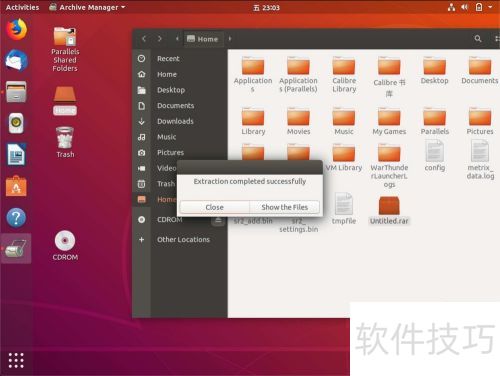This screenshot has width=500, height=376.
Task: Click the Home path bar button
Action: tap(203, 39)
